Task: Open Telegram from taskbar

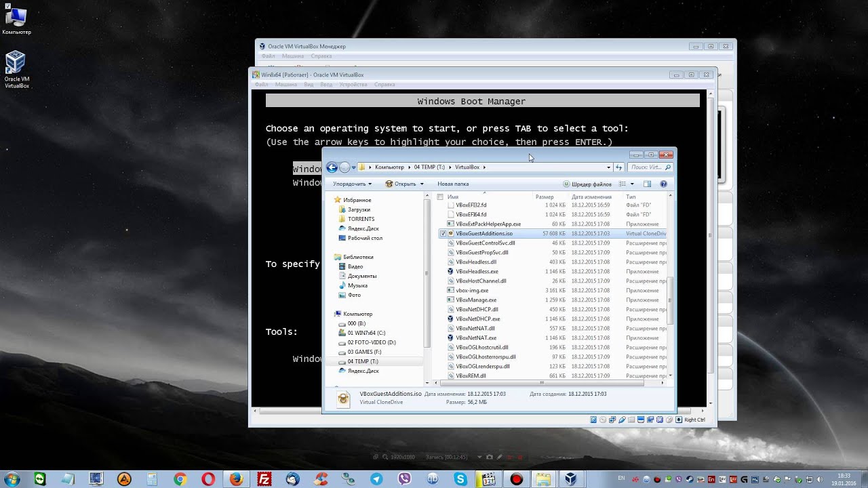Action: pos(376,479)
